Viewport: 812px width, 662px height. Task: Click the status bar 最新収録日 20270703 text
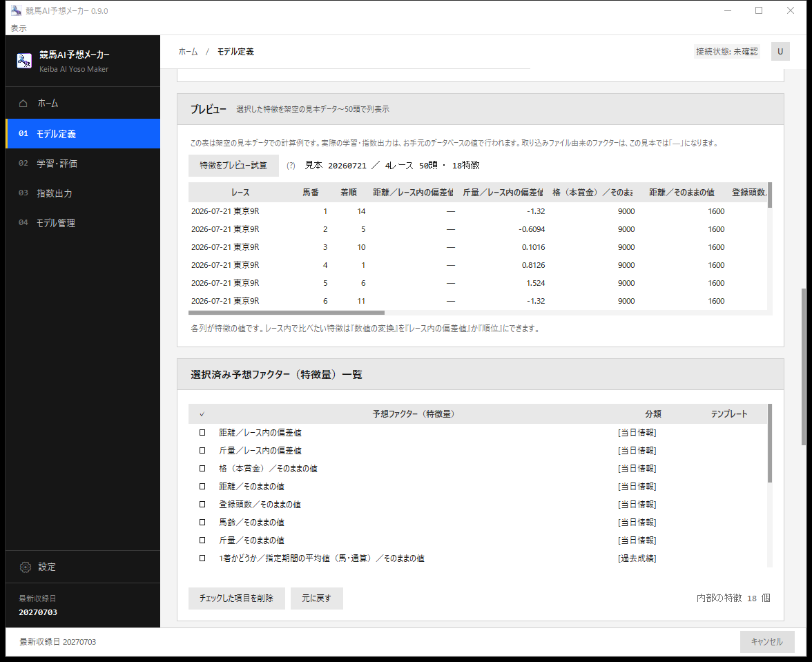point(57,642)
